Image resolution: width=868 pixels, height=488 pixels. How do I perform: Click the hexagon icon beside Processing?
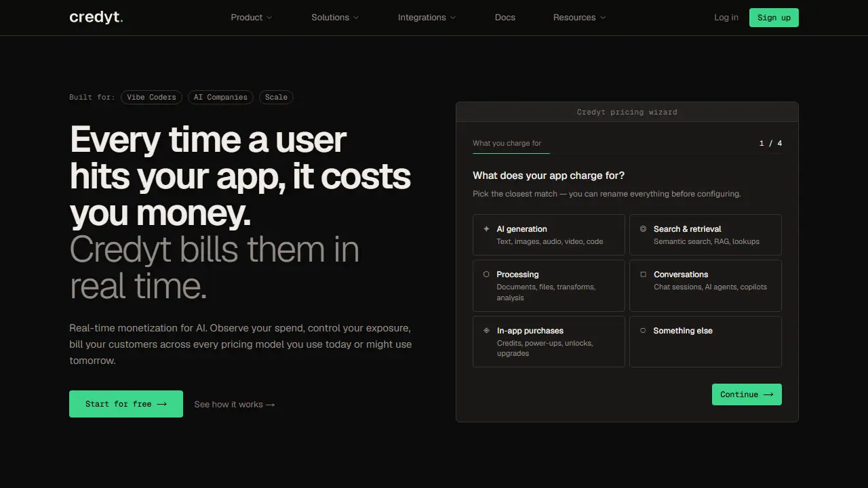coord(486,274)
